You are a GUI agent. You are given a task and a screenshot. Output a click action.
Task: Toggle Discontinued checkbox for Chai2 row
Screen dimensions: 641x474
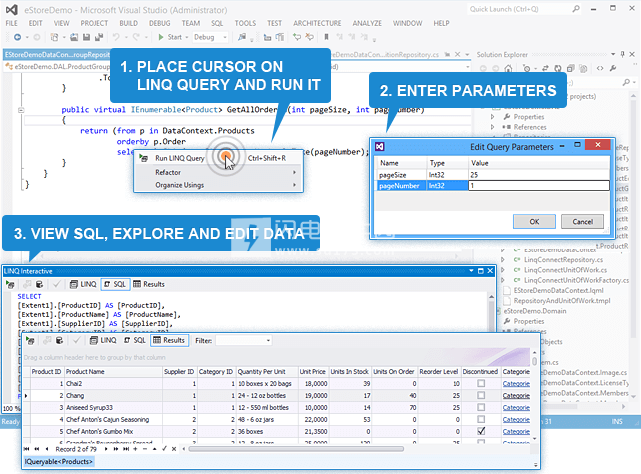click(481, 384)
